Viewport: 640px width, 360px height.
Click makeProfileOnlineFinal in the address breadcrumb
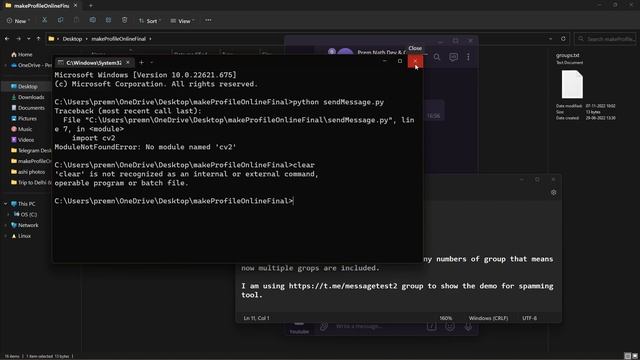click(x=118, y=39)
